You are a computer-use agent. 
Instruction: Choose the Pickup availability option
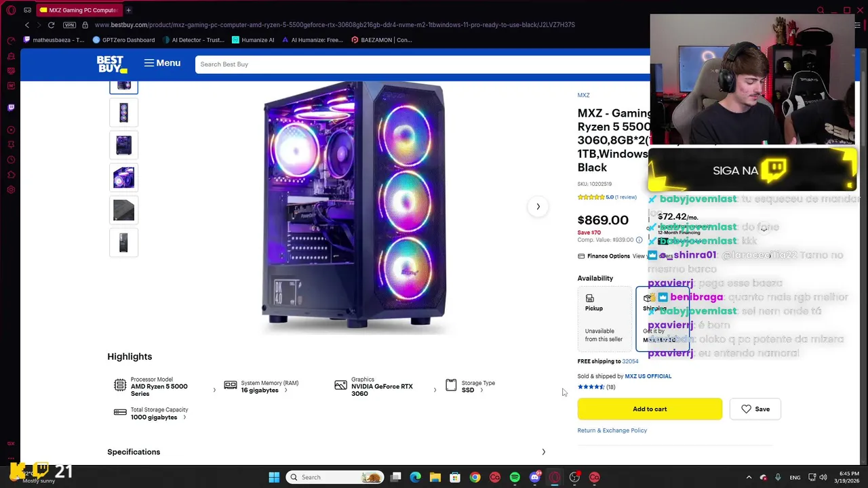click(604, 319)
